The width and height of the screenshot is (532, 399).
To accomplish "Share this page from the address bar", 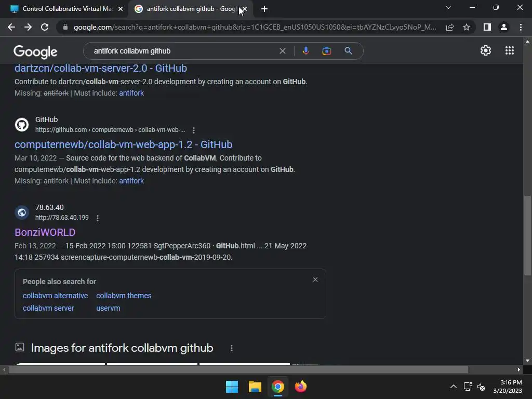I will tap(450, 27).
